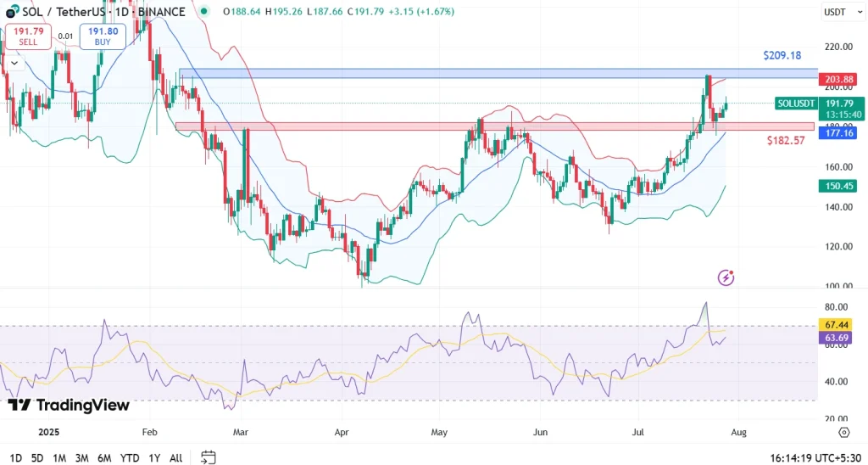Viewport: 868px width, 465px height.
Task: Click the 191.80 BUY button
Action: click(103, 35)
